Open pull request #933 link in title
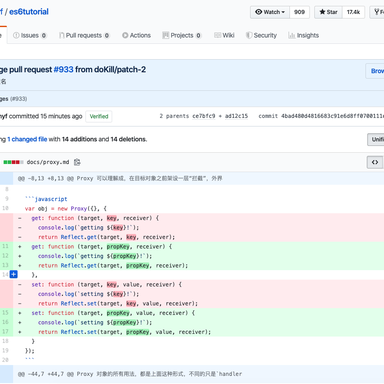The image size is (384, 384). click(63, 70)
